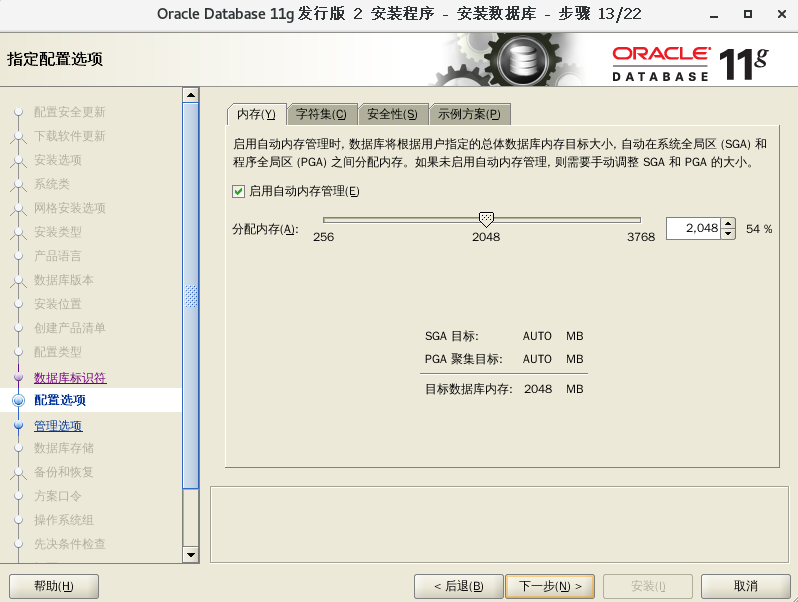This screenshot has width=798, height=602.
Task: Click the 管理选项 step bullet icon
Action: pos(18,425)
